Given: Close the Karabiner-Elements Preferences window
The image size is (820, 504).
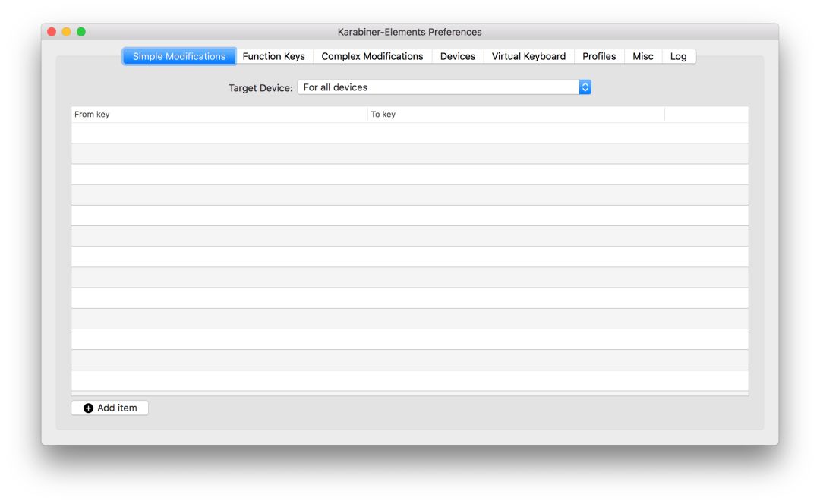Looking at the screenshot, I should tap(52, 32).
